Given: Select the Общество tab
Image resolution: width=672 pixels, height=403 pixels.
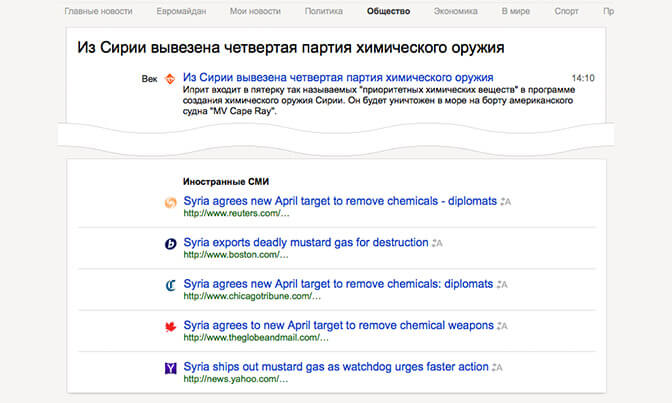Looking at the screenshot, I should point(388,12).
